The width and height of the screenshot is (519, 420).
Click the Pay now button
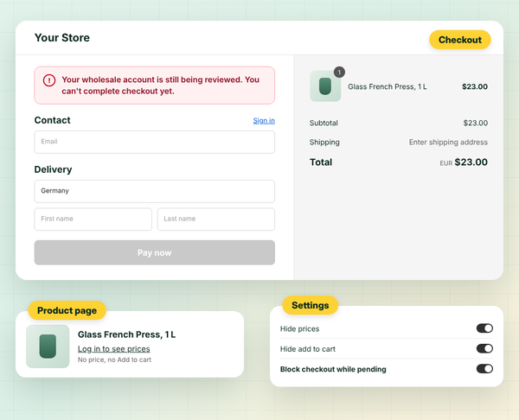(x=155, y=252)
